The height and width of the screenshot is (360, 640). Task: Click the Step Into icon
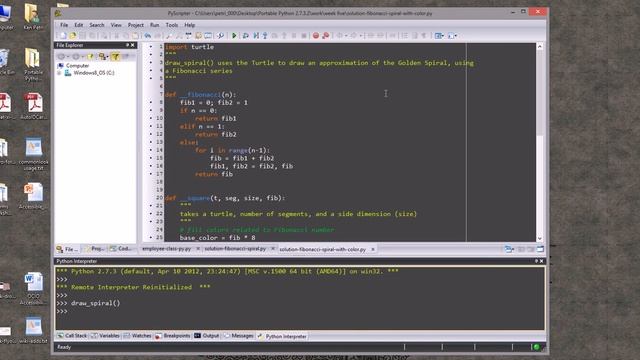pos(265,36)
